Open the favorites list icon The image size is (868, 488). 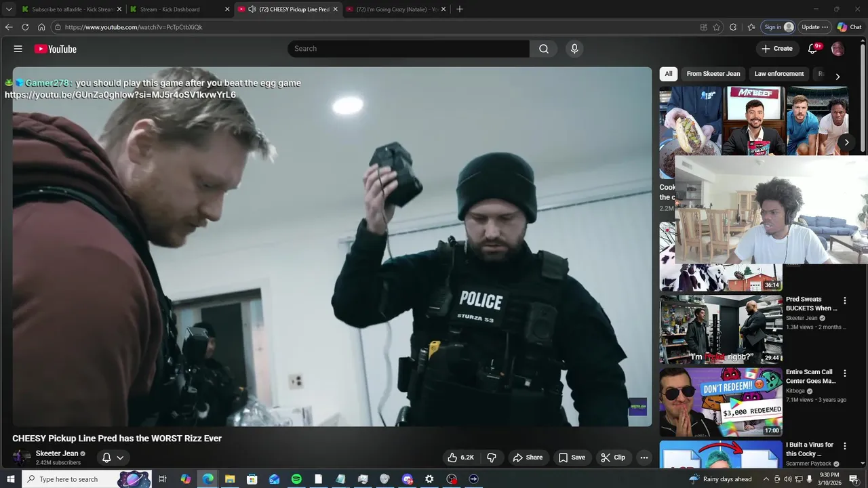(x=751, y=27)
